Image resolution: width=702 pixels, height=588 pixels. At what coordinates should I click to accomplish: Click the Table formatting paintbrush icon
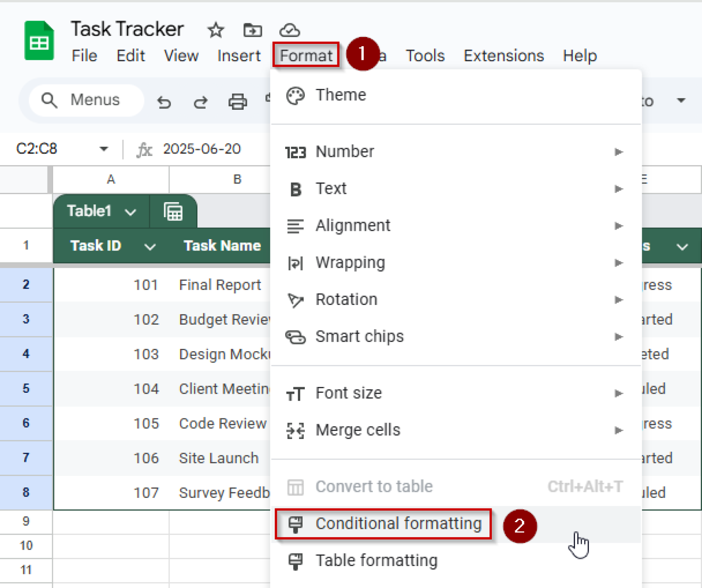pyautogui.click(x=295, y=561)
